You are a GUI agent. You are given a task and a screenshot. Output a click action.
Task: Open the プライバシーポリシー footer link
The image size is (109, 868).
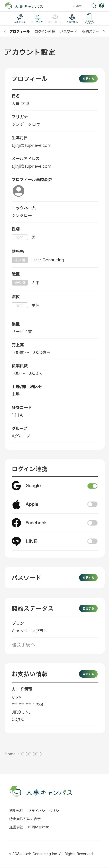pyautogui.click(x=45, y=811)
